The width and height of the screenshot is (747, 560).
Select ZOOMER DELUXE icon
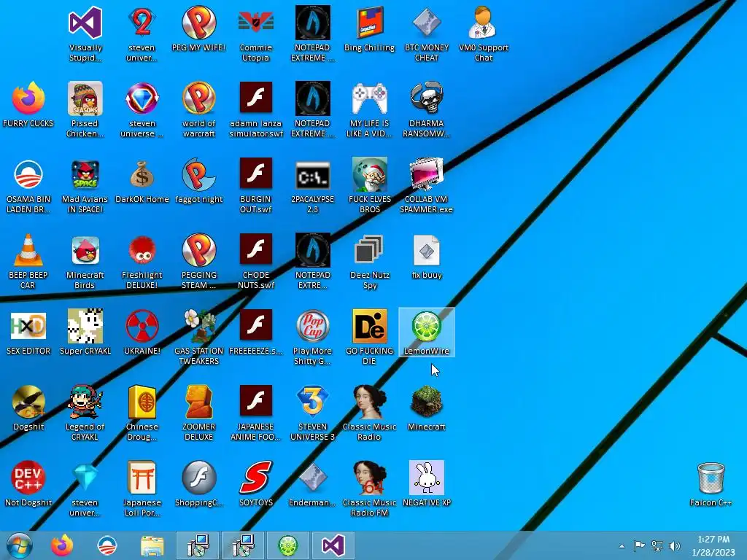(198, 413)
